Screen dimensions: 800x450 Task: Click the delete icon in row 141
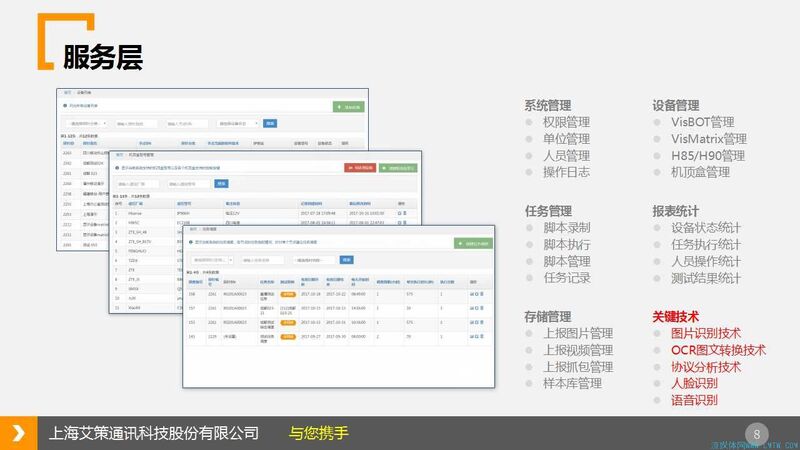pyautogui.click(x=483, y=337)
